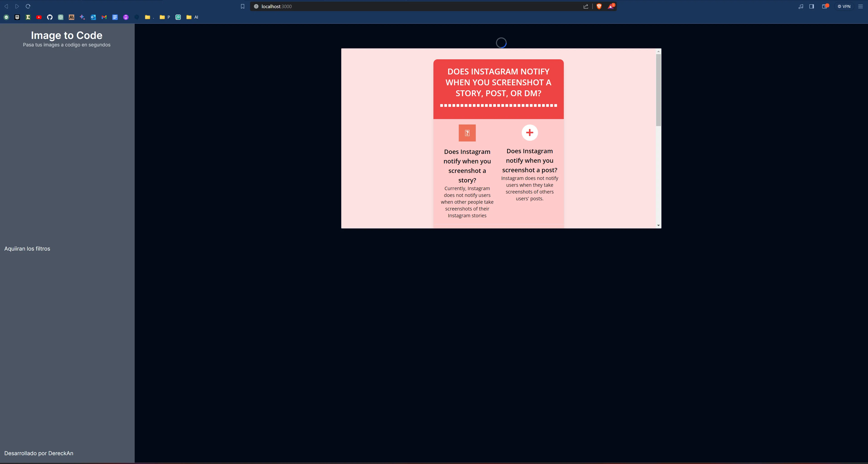The image size is (868, 464).
Task: Open the purple U bookmark
Action: [x=126, y=17]
